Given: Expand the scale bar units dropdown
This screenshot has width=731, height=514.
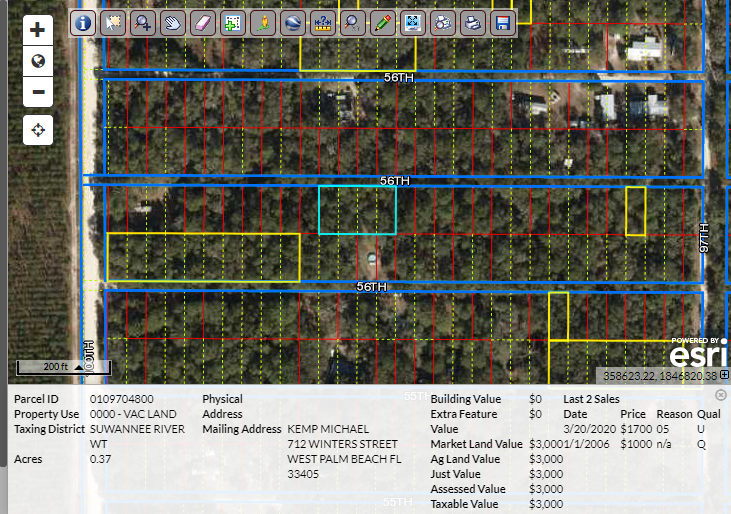Looking at the screenshot, I should pyautogui.click(x=79, y=368).
